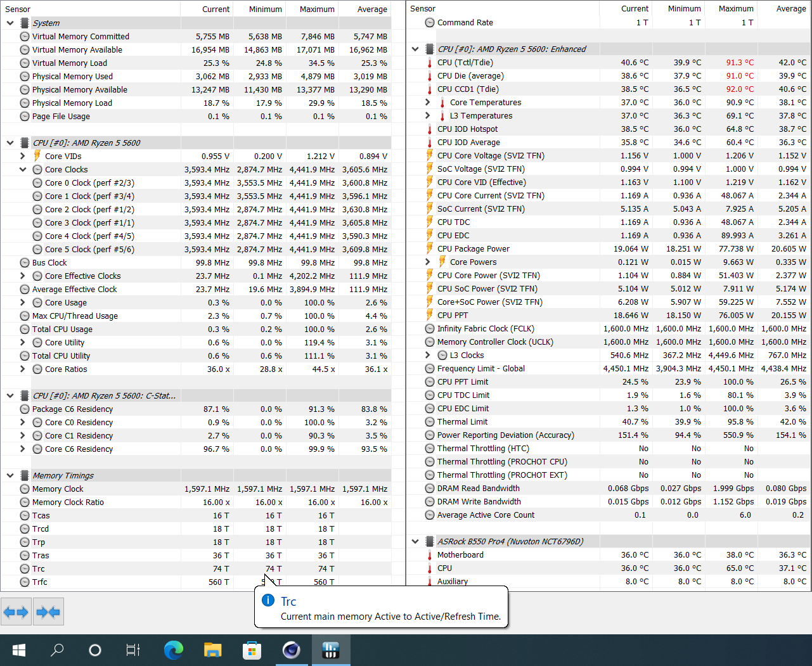The height and width of the screenshot is (666, 812).
Task: Click the right pane Average column header
Action: 783,8
